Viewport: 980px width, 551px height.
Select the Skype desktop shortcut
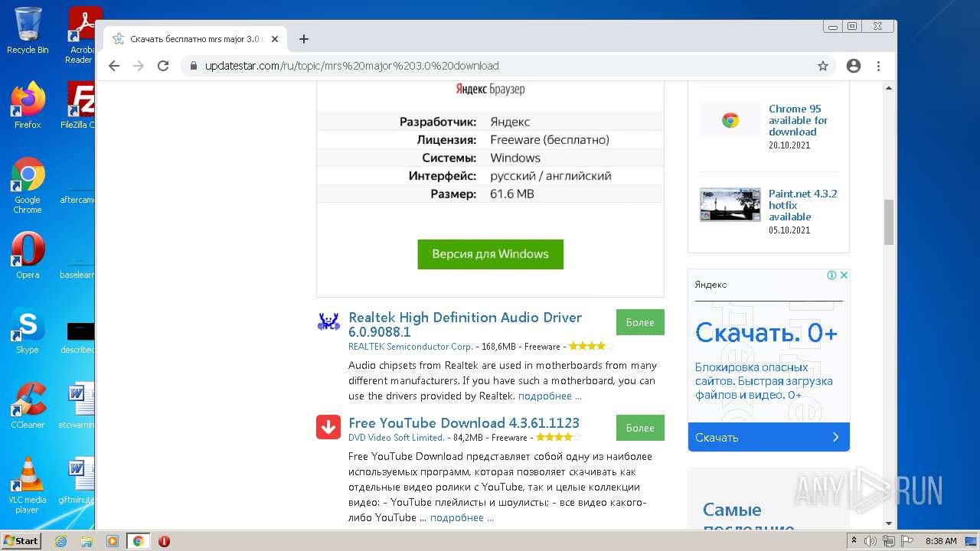pos(28,331)
